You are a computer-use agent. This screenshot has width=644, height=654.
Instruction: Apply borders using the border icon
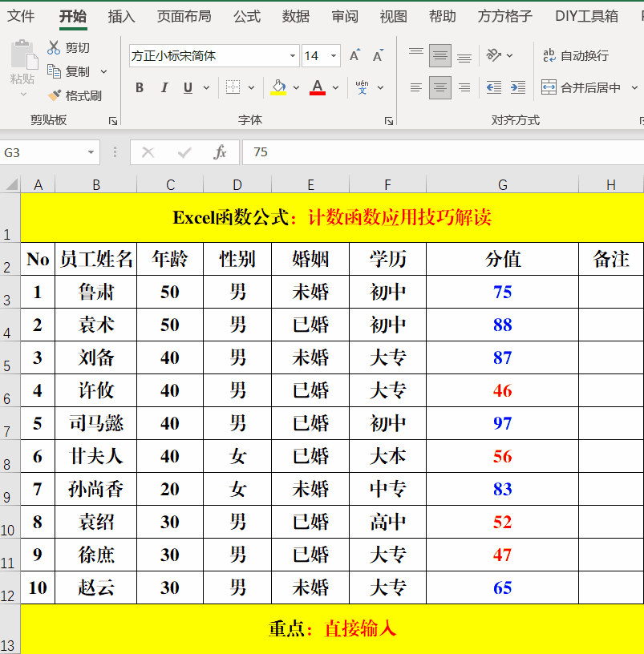pyautogui.click(x=233, y=87)
